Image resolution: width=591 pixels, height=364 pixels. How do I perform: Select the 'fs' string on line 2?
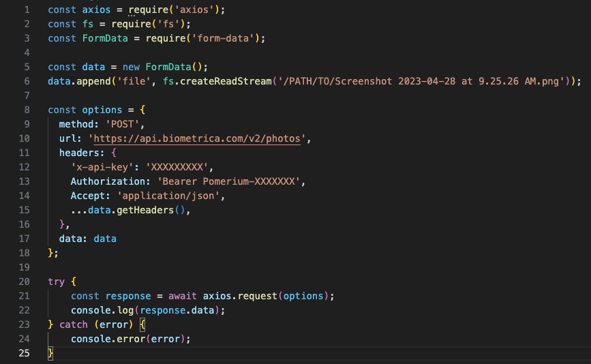[x=168, y=24]
